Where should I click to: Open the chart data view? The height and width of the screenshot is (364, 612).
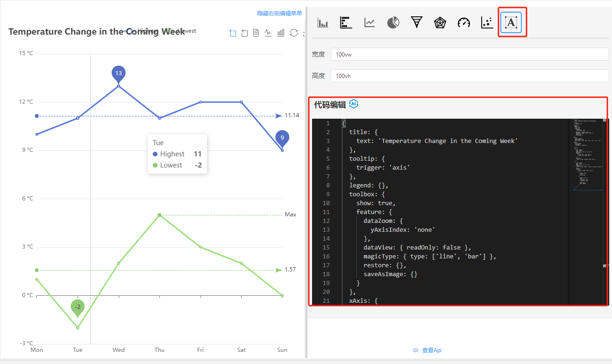(256, 33)
